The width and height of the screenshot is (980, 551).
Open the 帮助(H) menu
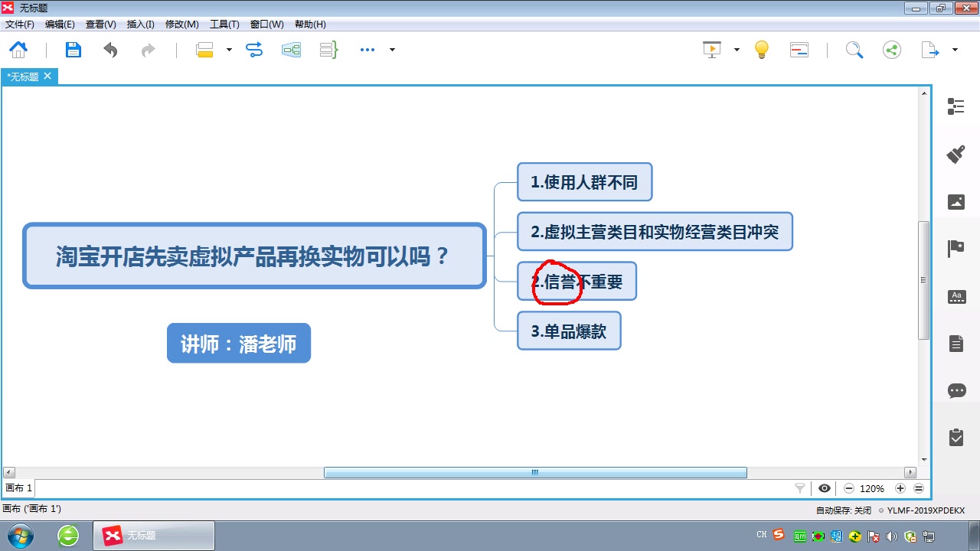[310, 24]
